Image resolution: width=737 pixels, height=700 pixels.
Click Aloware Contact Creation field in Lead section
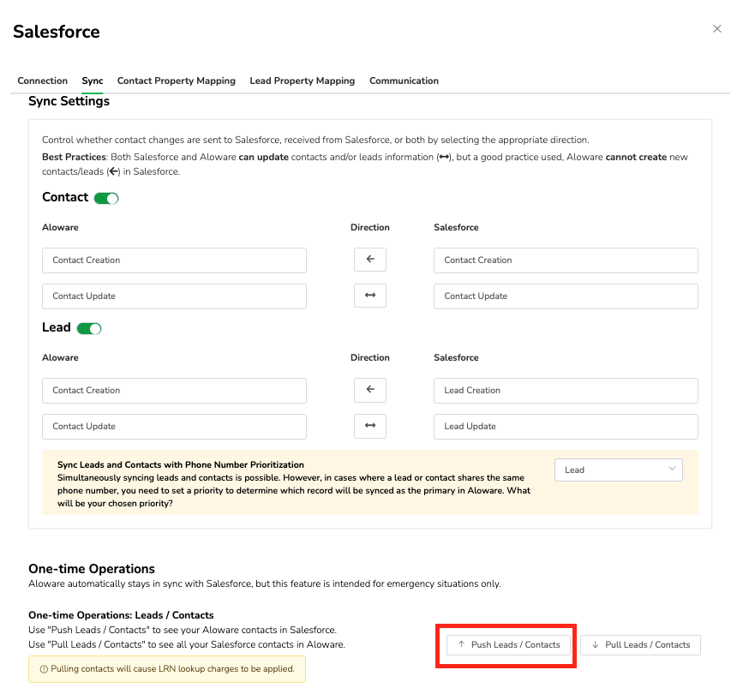pos(174,391)
